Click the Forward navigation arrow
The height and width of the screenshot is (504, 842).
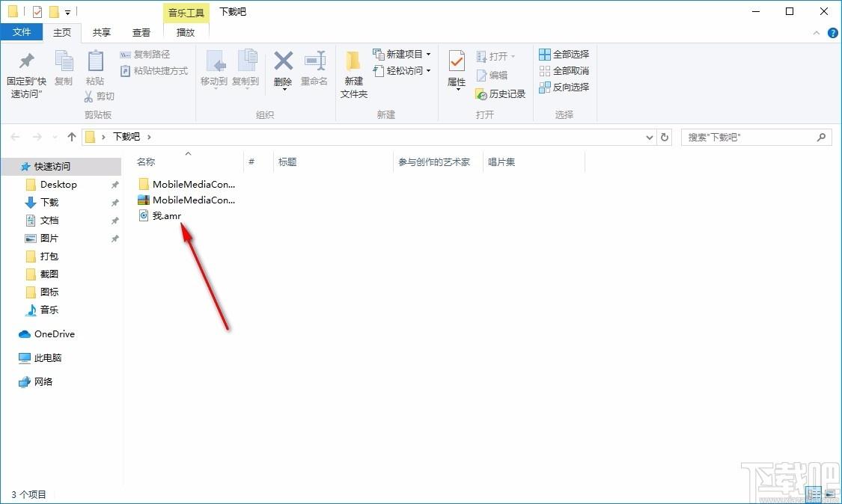[37, 137]
